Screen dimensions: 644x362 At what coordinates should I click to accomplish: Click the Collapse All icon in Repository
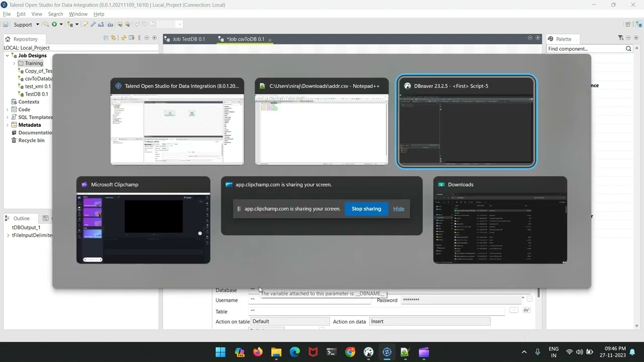106,38
